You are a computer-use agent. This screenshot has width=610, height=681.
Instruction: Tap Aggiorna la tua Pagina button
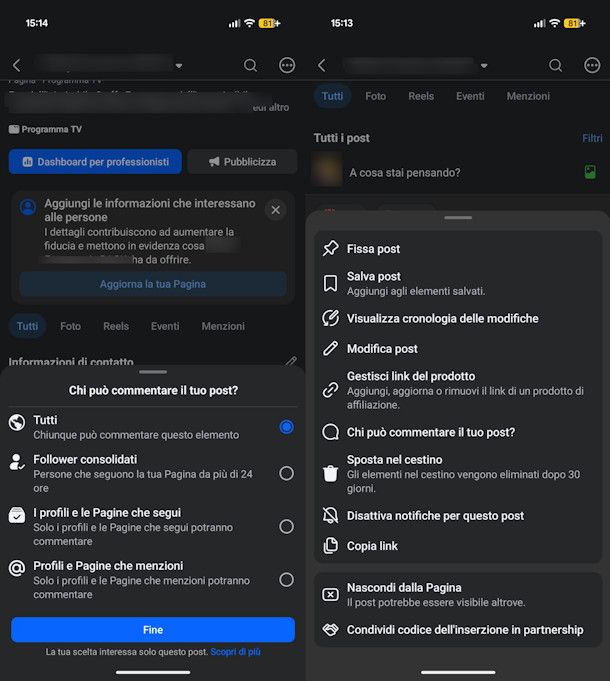click(153, 284)
